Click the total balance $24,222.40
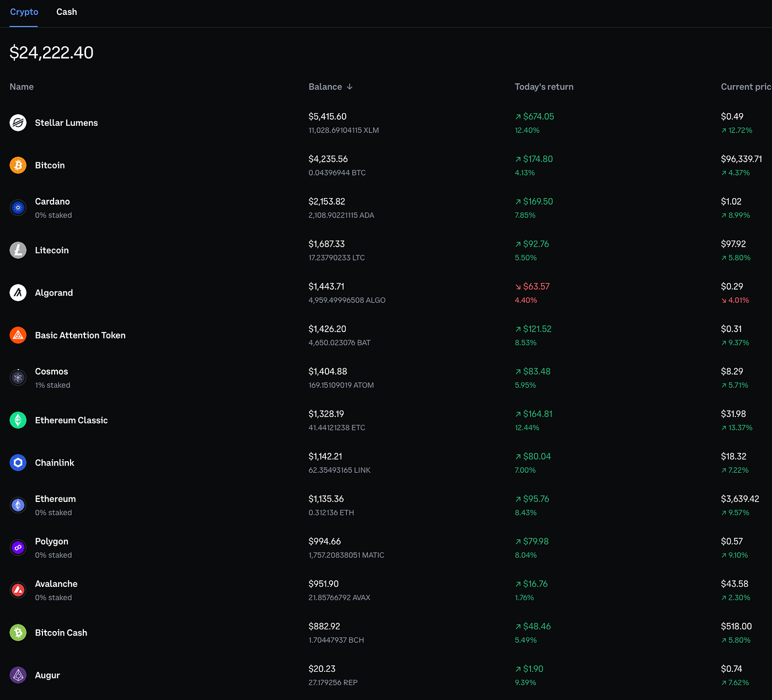The height and width of the screenshot is (700, 772). click(x=51, y=52)
